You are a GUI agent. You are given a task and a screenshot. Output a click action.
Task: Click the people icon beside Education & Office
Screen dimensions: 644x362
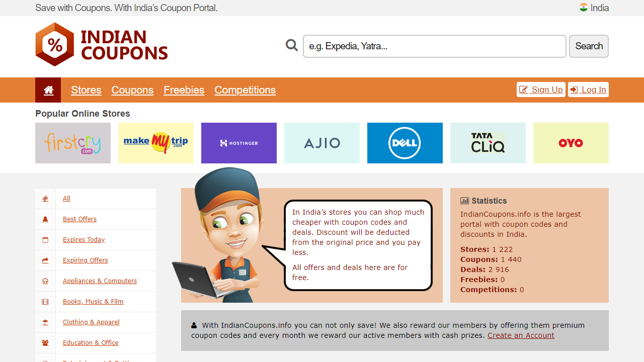click(45, 343)
